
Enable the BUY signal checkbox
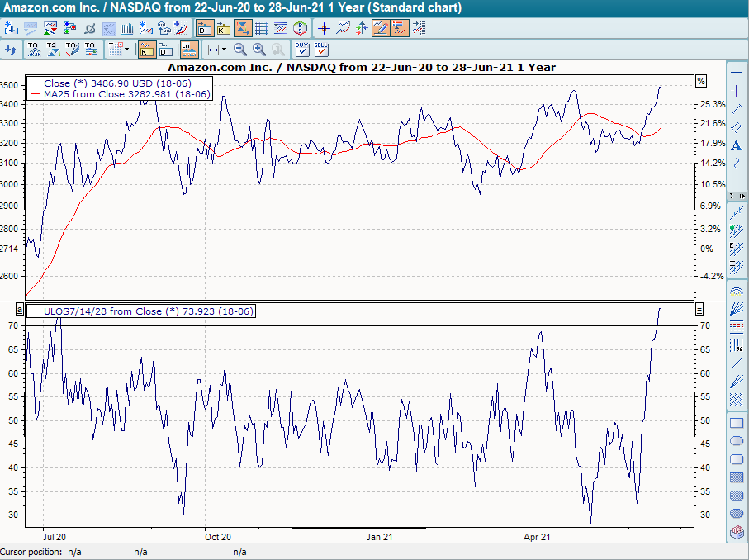[301, 51]
